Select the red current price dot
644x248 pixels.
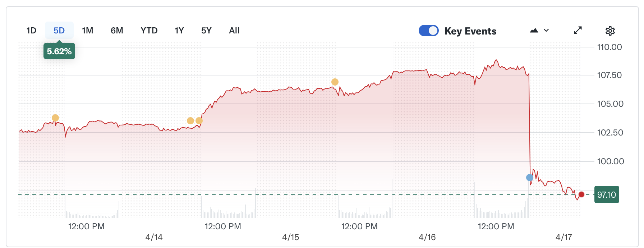point(581,195)
